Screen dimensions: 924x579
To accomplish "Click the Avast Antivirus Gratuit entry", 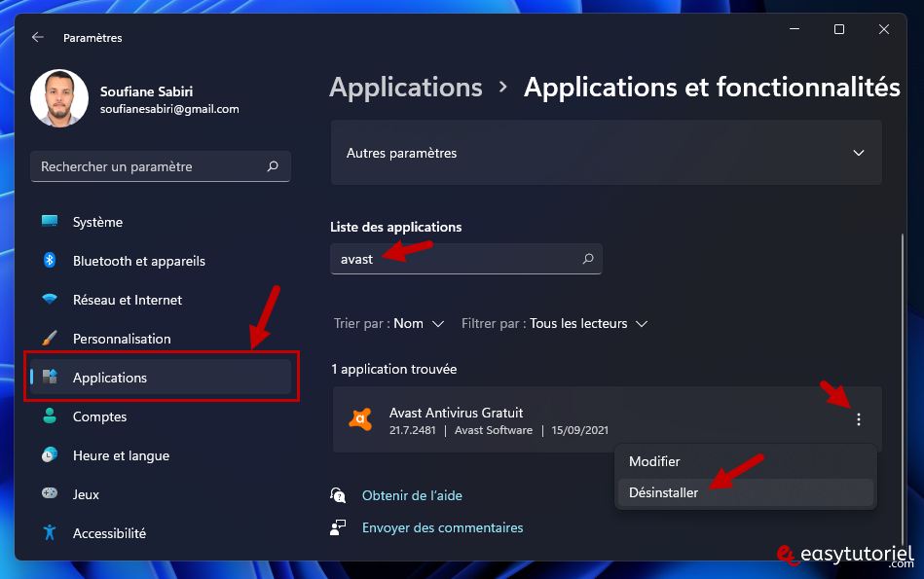I will click(607, 419).
